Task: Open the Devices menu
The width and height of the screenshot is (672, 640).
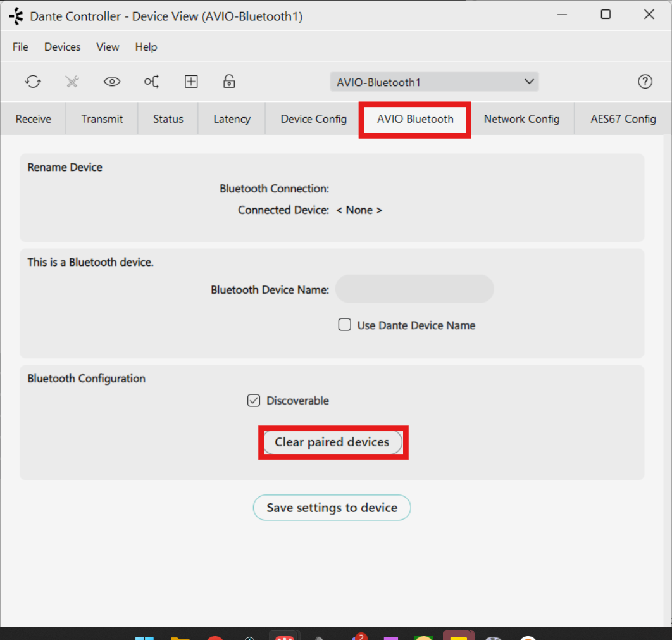Action: pyautogui.click(x=62, y=47)
